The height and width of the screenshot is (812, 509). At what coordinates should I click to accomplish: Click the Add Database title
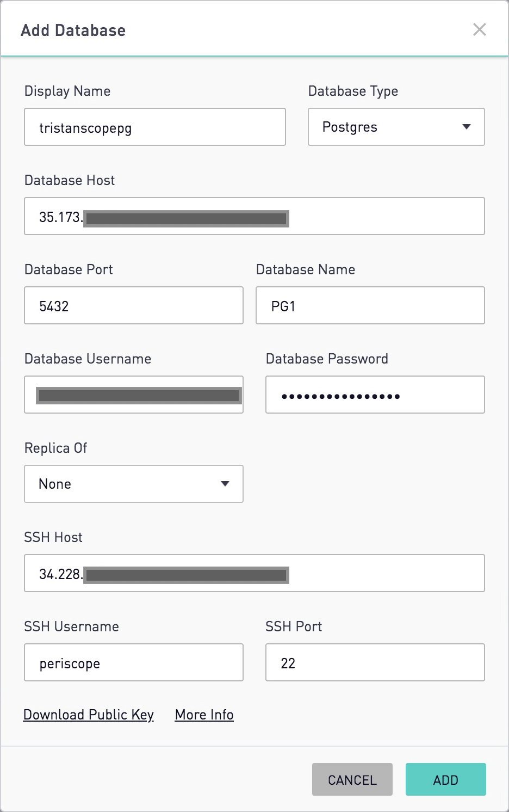(73, 30)
